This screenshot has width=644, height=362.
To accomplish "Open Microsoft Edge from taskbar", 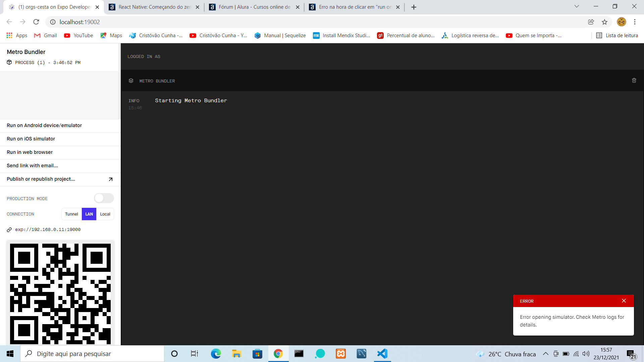I will tap(216, 354).
